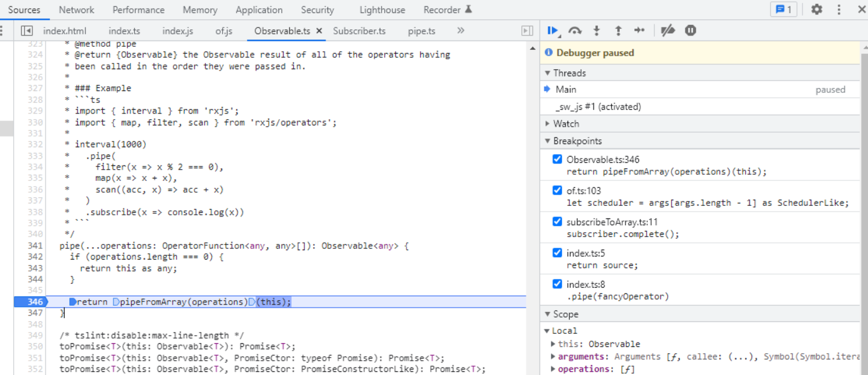This screenshot has height=375, width=868.
Task: Click line number 341 in gutter
Action: pos(35,246)
